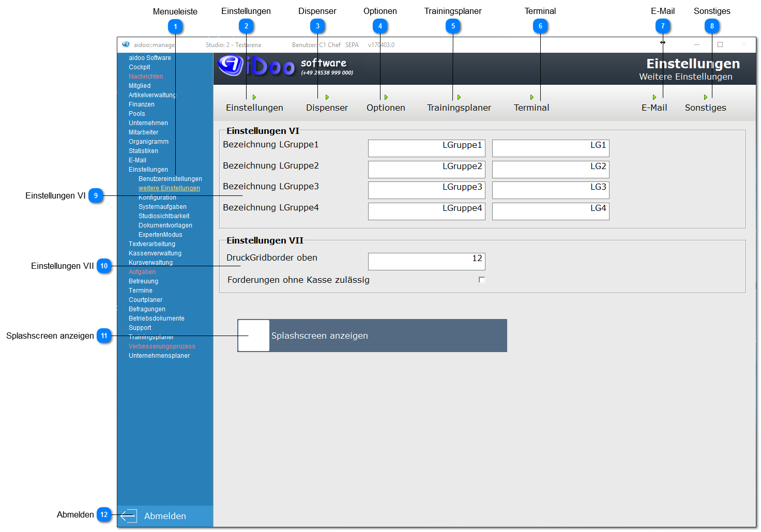The width and height of the screenshot is (761, 532).
Task: Open Systemaufgaben in sidebar
Action: click(162, 207)
